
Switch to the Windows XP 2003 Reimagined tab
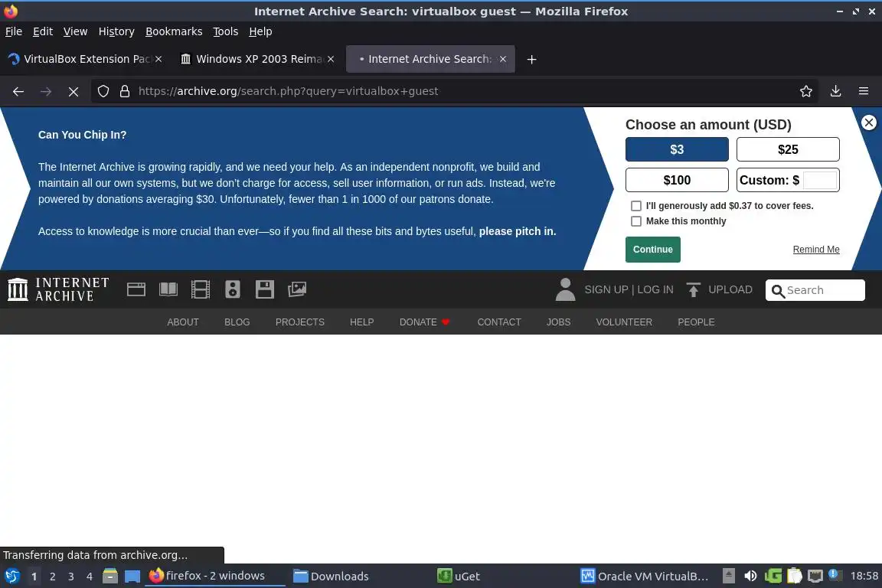point(256,59)
